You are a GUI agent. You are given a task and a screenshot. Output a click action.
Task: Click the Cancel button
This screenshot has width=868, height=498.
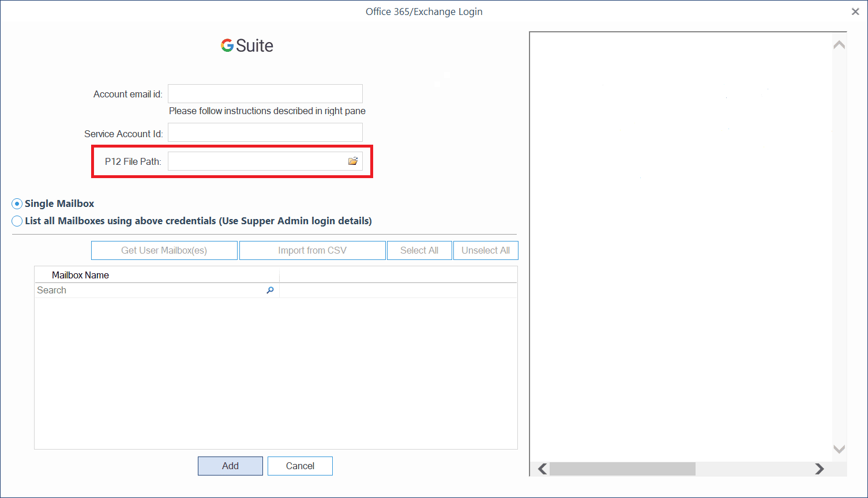coord(300,466)
